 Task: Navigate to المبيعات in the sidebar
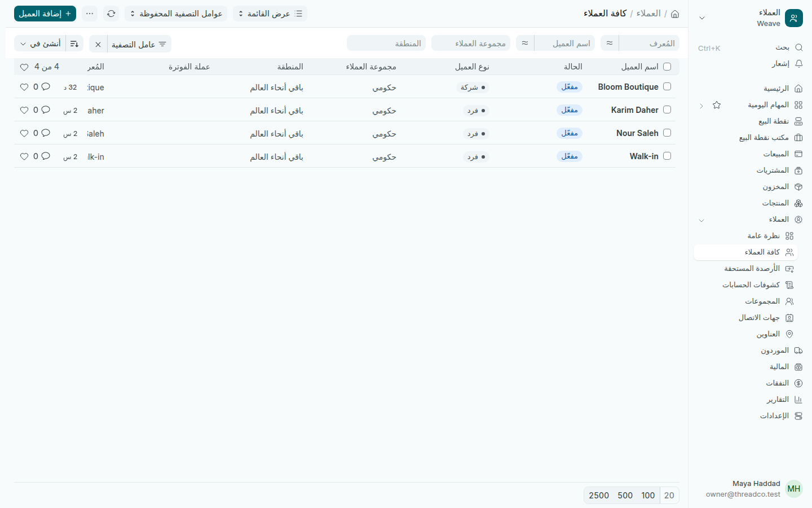(x=750, y=154)
